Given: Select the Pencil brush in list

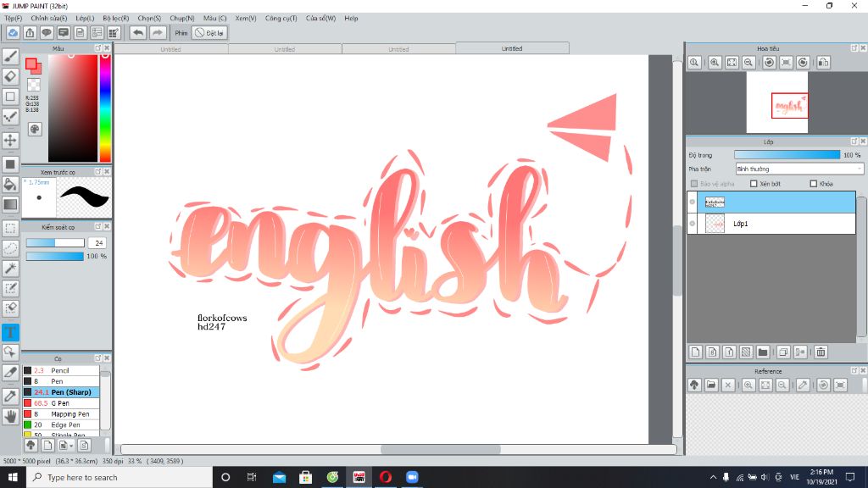Looking at the screenshot, I should pyautogui.click(x=61, y=371).
